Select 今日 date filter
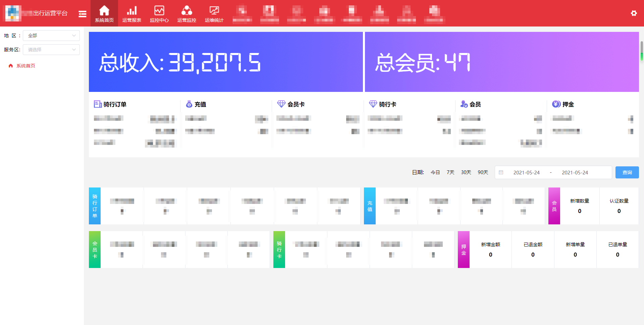 tap(435, 172)
